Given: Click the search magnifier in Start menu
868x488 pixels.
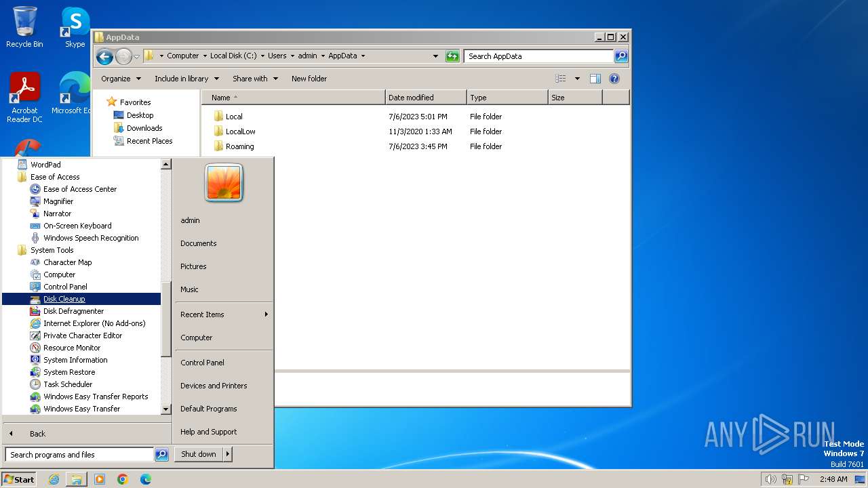Looking at the screenshot, I should [x=161, y=455].
